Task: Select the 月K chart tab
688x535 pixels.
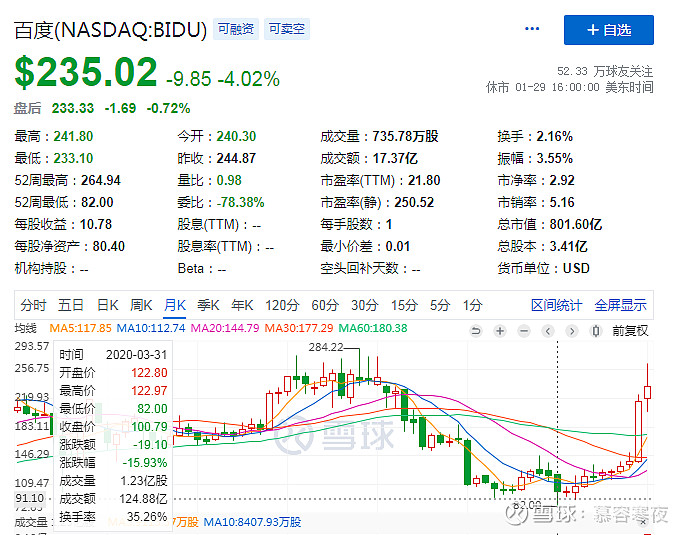Action: coord(175,305)
